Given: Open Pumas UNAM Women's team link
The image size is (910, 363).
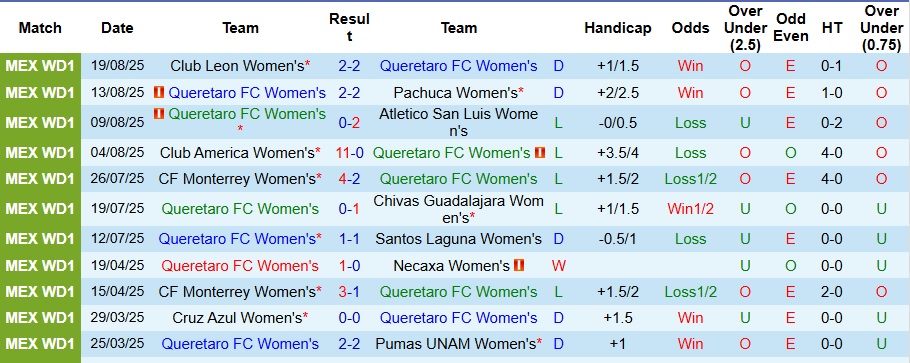Looking at the screenshot, I should click(456, 344).
